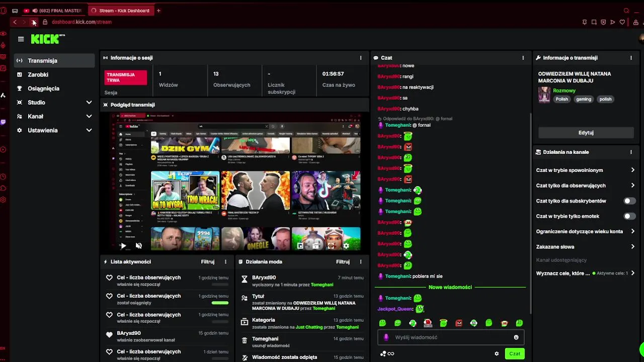644x362 pixels.
Task: Open Osiągnięcia in the sidebar
Action: click(54, 88)
